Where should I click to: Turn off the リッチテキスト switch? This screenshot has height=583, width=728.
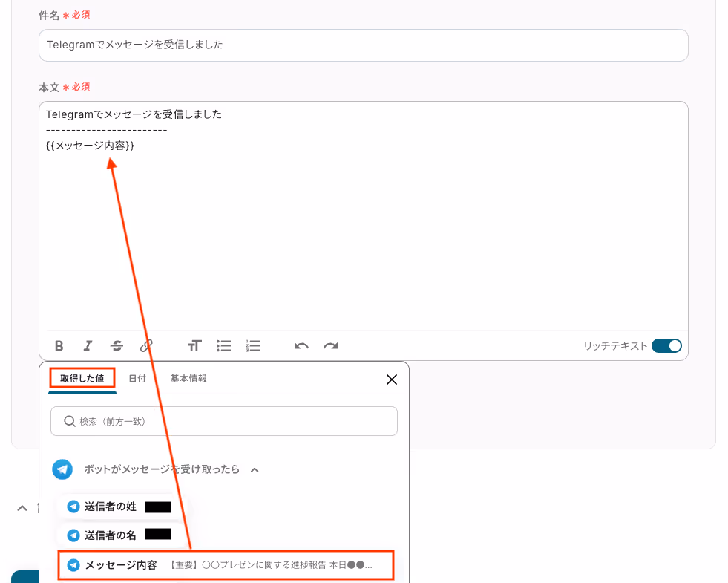[x=666, y=345]
